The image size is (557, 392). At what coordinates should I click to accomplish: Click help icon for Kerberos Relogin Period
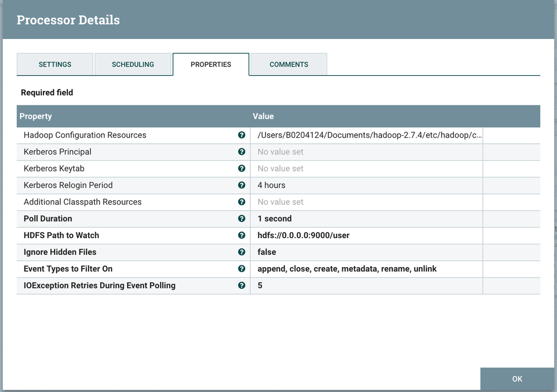(241, 185)
